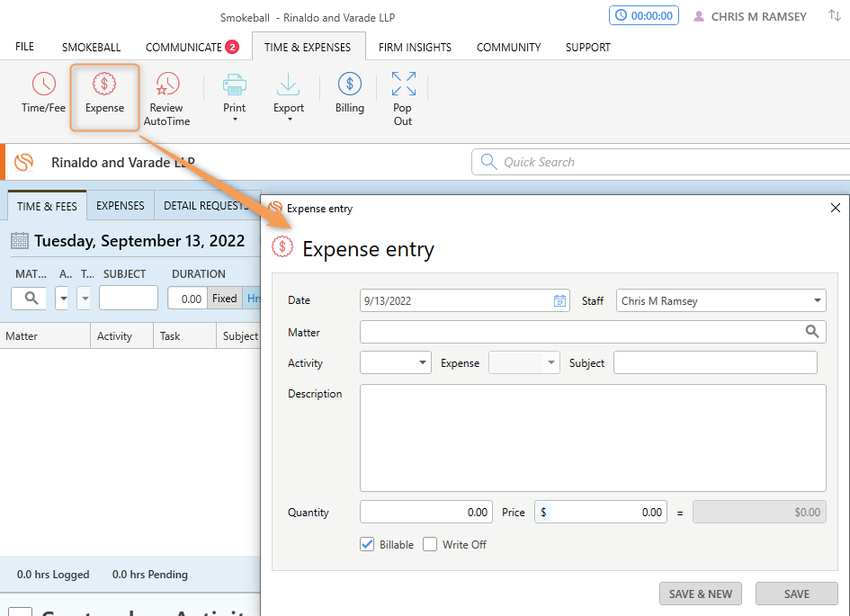
Task: Switch to the COMMUNITY tab
Action: click(x=508, y=47)
